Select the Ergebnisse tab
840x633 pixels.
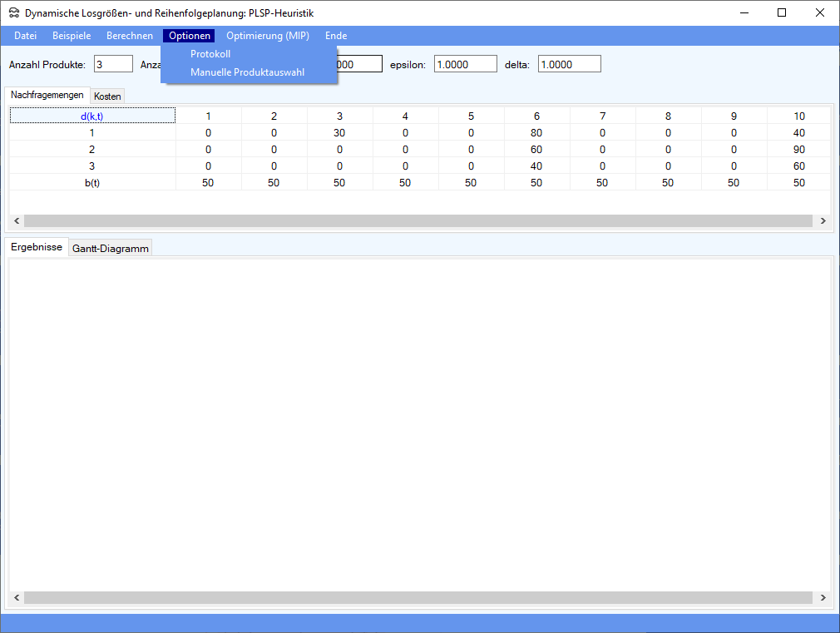point(37,247)
